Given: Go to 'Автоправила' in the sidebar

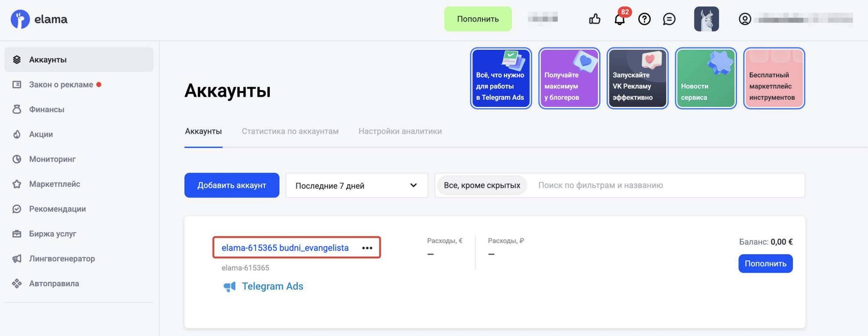Looking at the screenshot, I should (54, 284).
